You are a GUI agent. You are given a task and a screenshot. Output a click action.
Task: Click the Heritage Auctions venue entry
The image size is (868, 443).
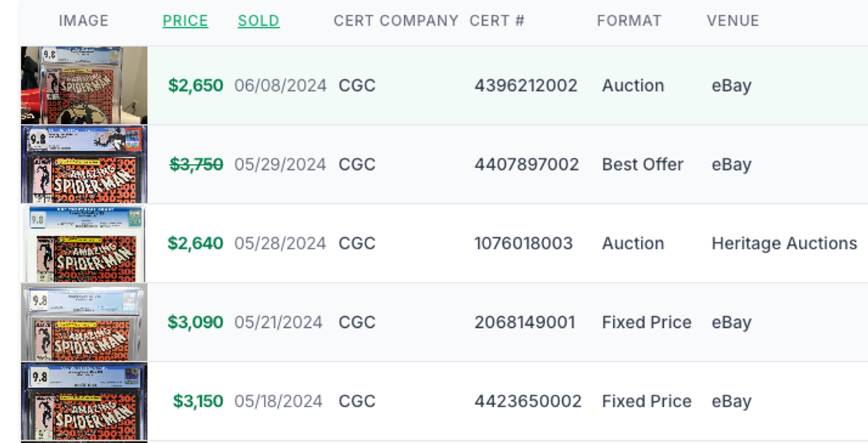pos(784,243)
